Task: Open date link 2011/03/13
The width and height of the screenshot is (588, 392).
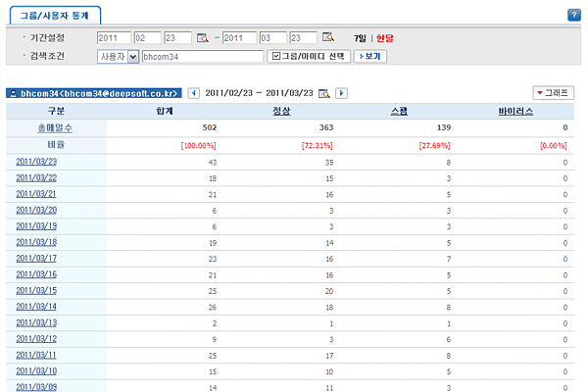Action: (36, 323)
